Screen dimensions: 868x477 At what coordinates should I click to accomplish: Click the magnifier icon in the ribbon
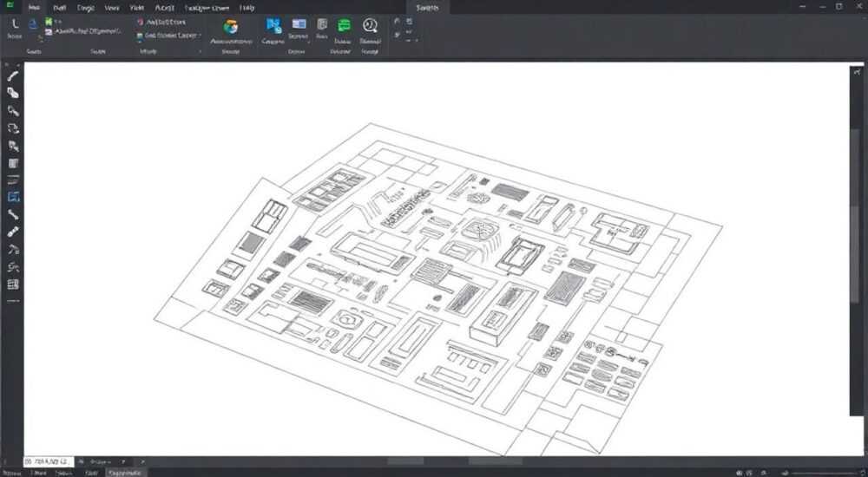[370, 25]
